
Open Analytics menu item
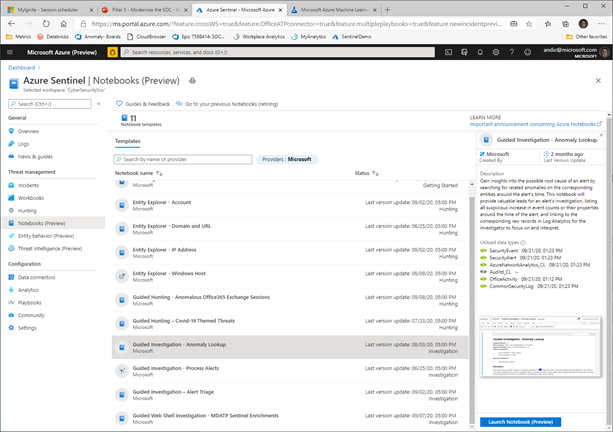(x=28, y=290)
